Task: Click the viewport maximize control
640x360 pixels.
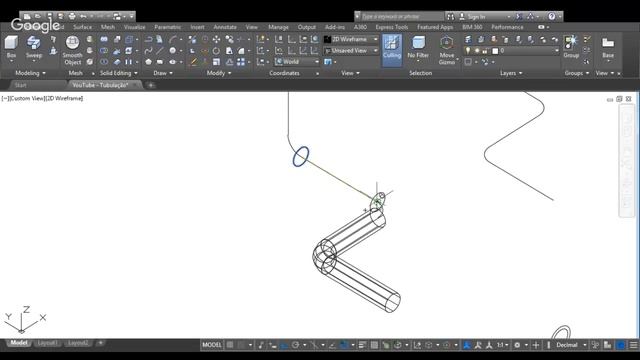Action: click(619, 99)
